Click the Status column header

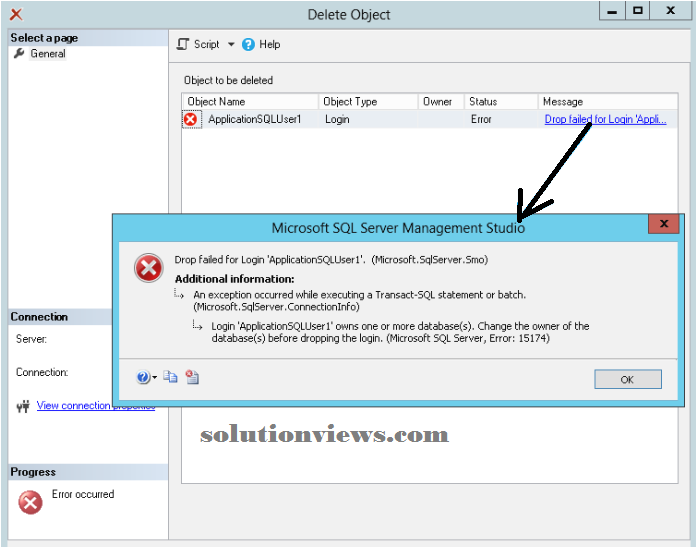(501, 102)
